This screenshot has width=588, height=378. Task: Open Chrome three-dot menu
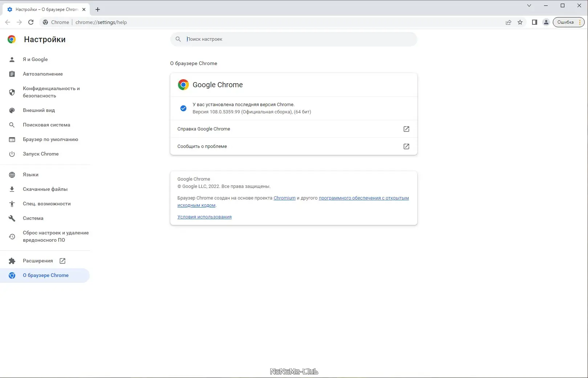tap(580, 22)
